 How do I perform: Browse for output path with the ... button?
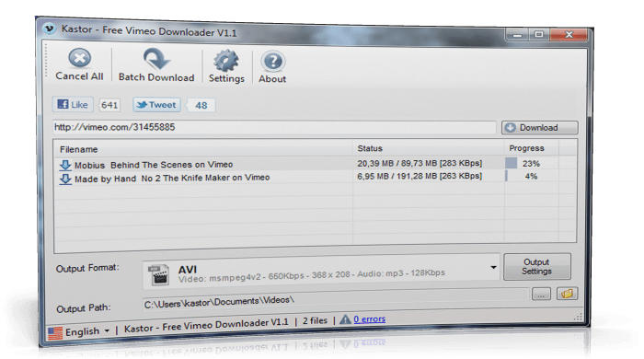[x=541, y=294]
